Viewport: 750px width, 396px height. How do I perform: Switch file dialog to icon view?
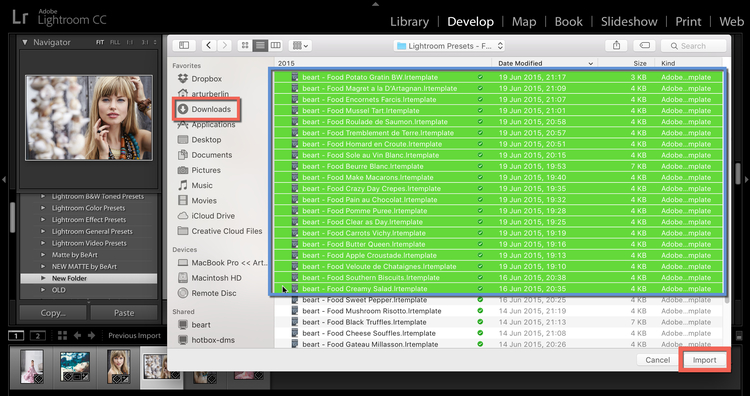point(245,45)
